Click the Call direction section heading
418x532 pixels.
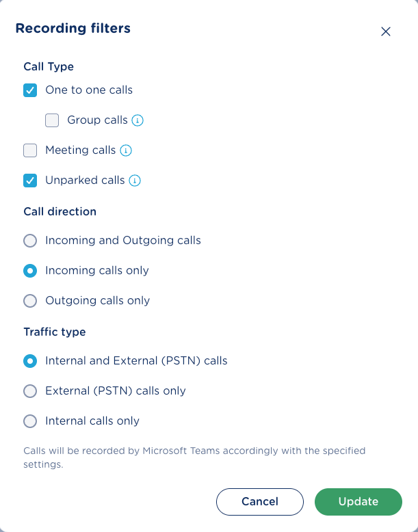pyautogui.click(x=60, y=212)
